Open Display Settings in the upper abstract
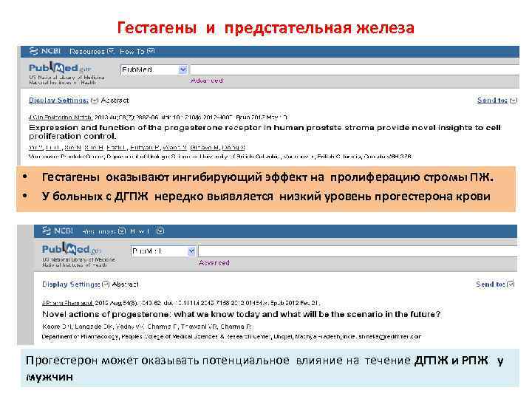 click(x=58, y=100)
